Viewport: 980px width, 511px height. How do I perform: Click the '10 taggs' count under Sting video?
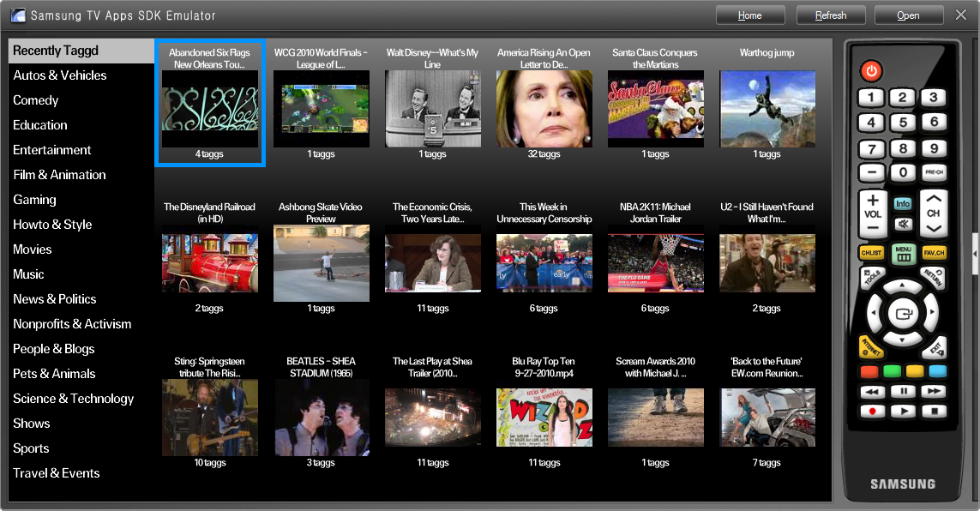click(210, 462)
